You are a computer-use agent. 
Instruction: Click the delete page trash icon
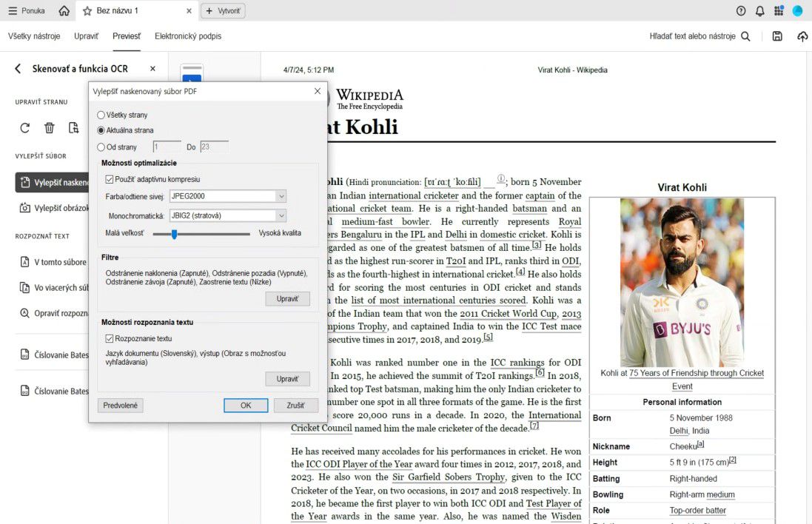(x=49, y=127)
